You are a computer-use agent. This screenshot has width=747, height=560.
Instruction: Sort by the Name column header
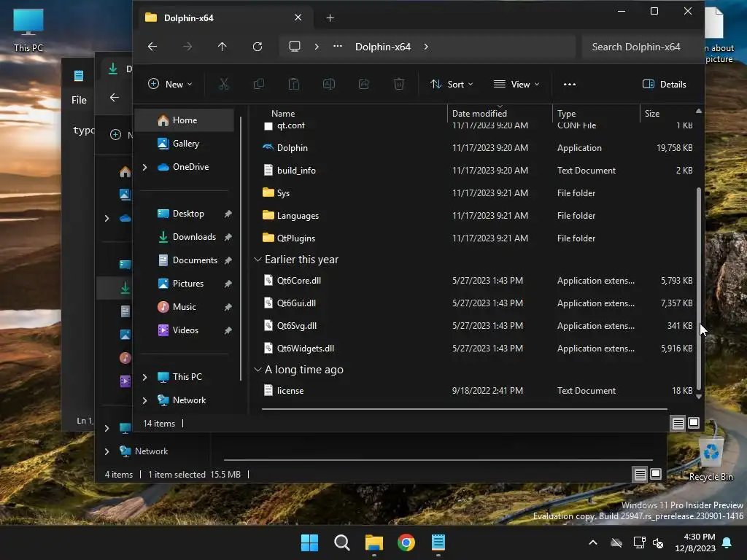283,114
